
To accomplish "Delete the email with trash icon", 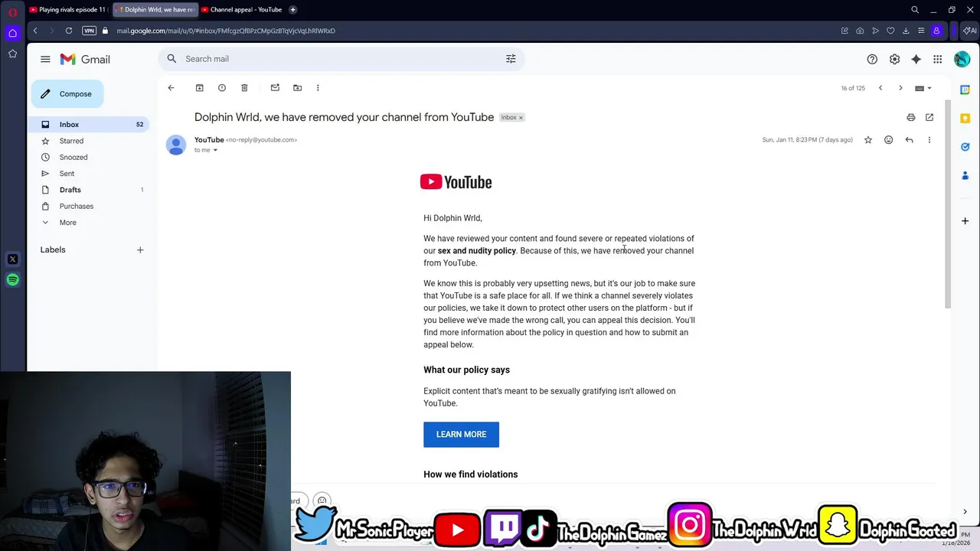I will [244, 88].
